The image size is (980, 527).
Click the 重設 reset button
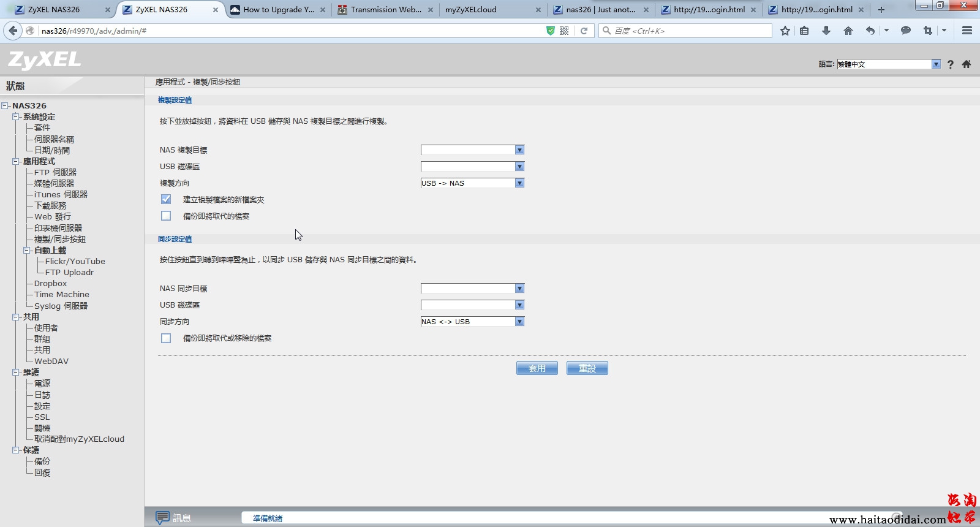587,368
